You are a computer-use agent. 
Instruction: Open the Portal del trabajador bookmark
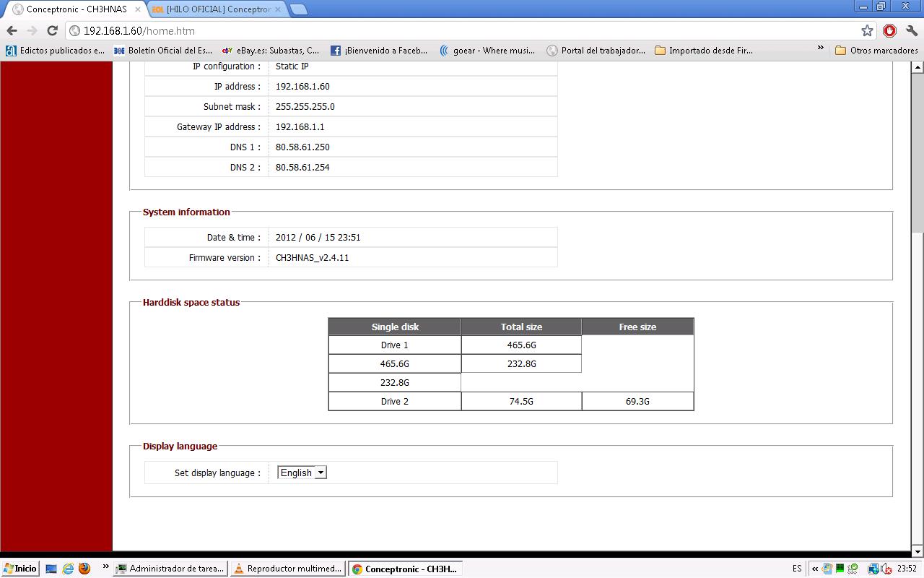click(596, 51)
